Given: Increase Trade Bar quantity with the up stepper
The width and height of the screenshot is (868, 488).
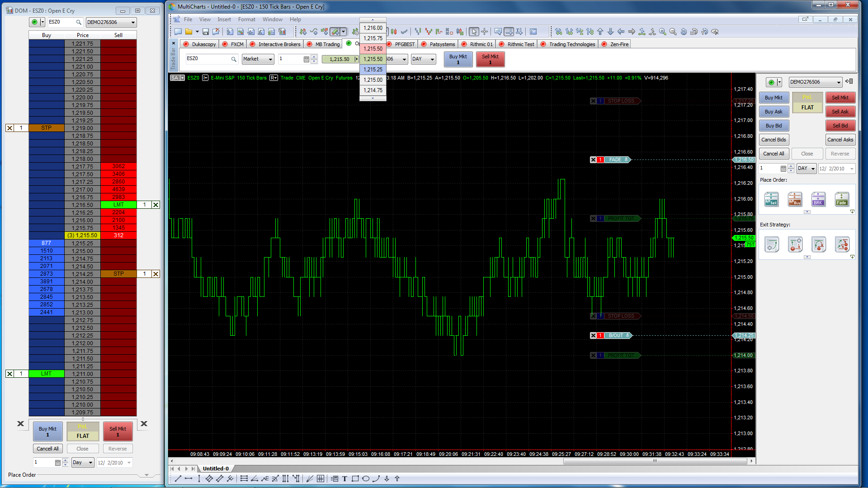Looking at the screenshot, I should (314, 57).
